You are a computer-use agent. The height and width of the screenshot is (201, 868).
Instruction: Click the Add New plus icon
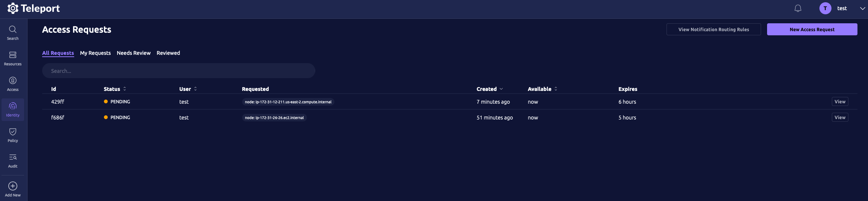[x=13, y=186]
